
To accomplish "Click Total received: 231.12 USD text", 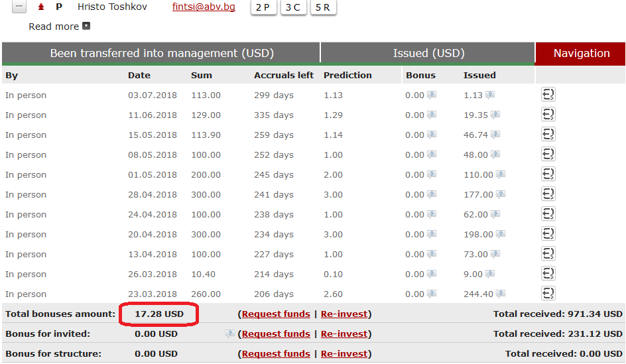I will pos(558,334).
